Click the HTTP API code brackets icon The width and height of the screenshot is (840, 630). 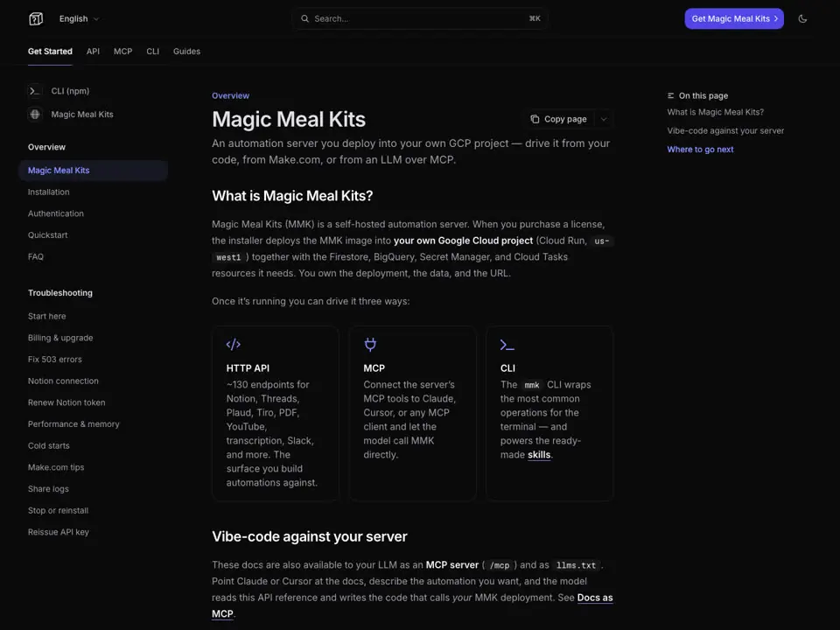pos(233,345)
